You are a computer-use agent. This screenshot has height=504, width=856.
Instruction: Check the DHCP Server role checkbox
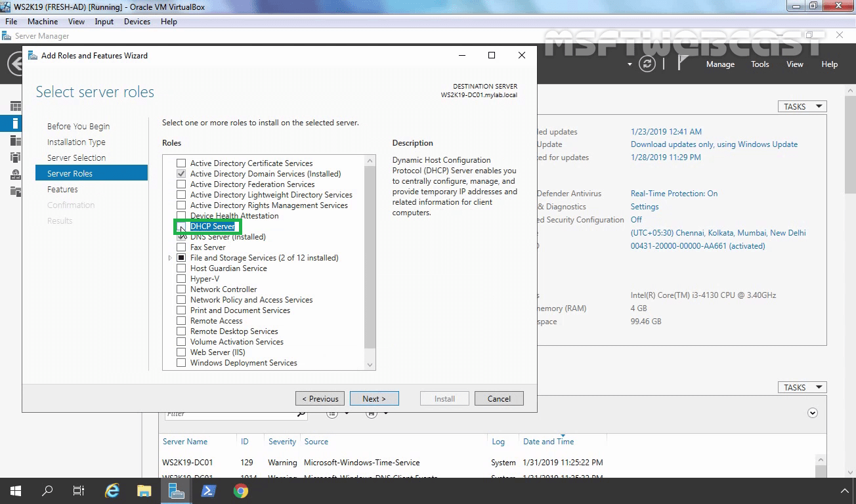point(181,226)
